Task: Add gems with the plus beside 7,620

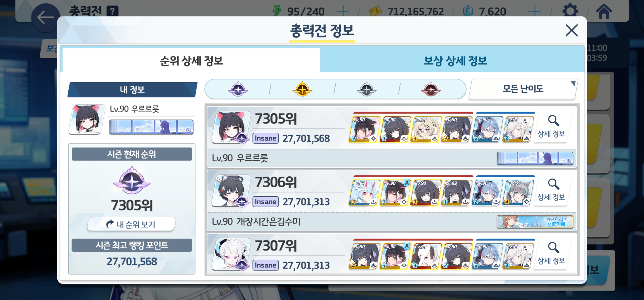Action: (535, 11)
